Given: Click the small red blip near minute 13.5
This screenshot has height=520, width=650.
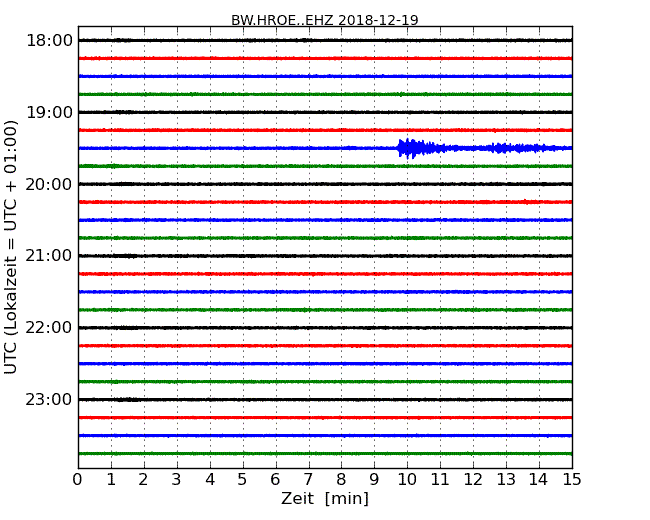Looking at the screenshot, I should click(526, 202).
